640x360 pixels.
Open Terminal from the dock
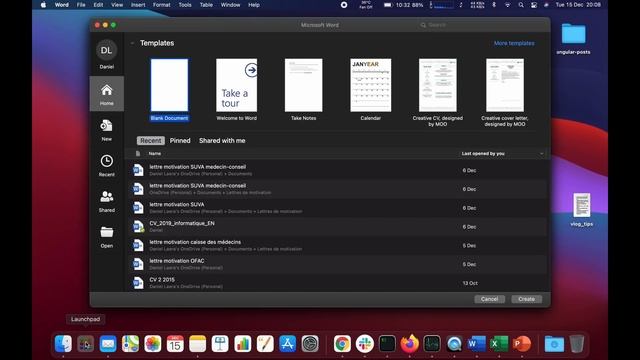[x=387, y=344]
